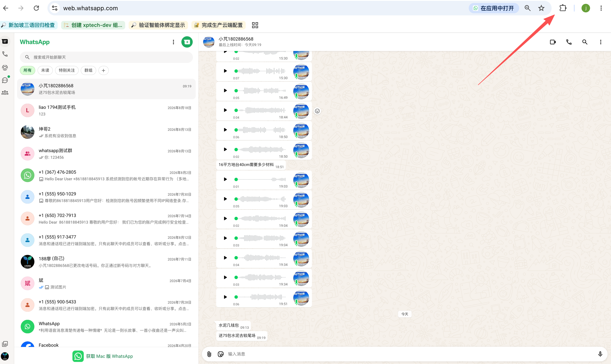Attach a file using the paperclip icon
611x364 pixels.
coord(209,354)
